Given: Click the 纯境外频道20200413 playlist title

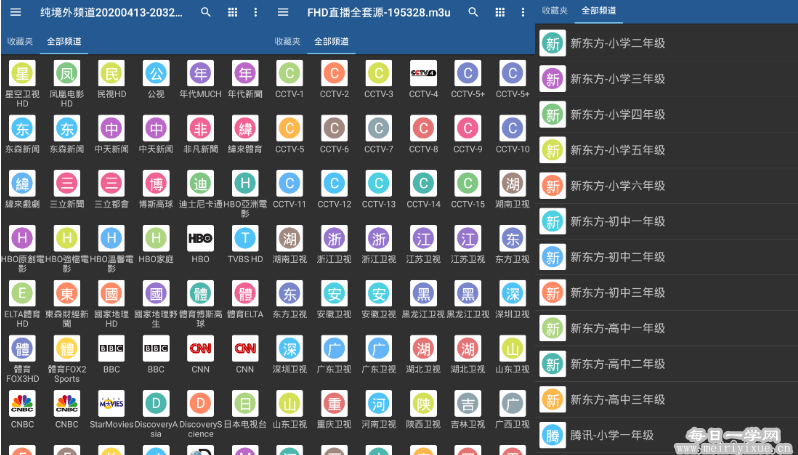Looking at the screenshot, I should pos(111,13).
